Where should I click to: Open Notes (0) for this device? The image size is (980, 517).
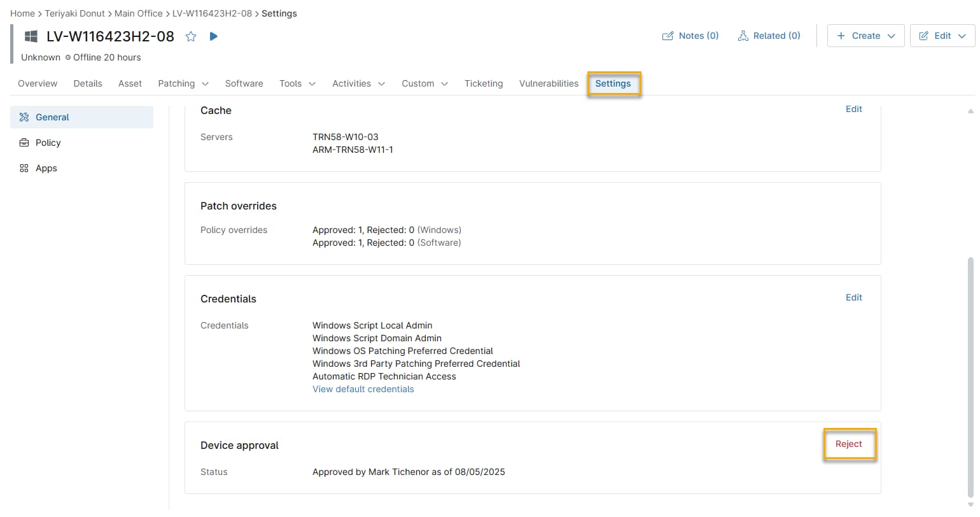pos(690,36)
